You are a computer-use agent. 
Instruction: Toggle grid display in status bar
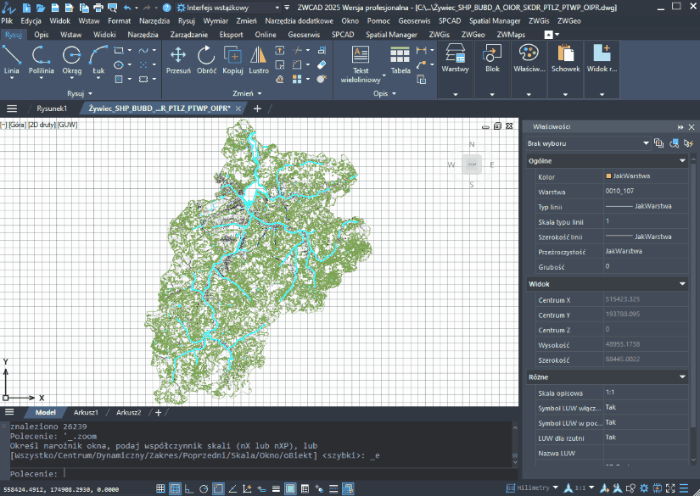178,489
